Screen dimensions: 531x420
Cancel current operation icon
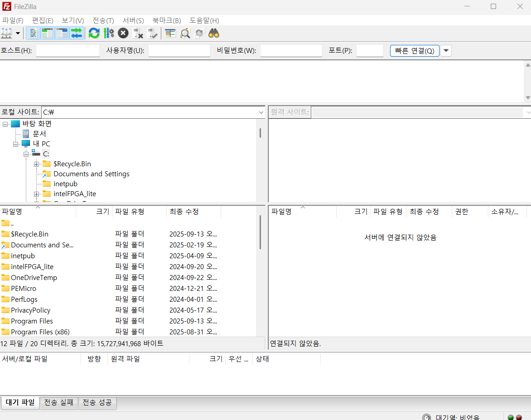coord(123,33)
